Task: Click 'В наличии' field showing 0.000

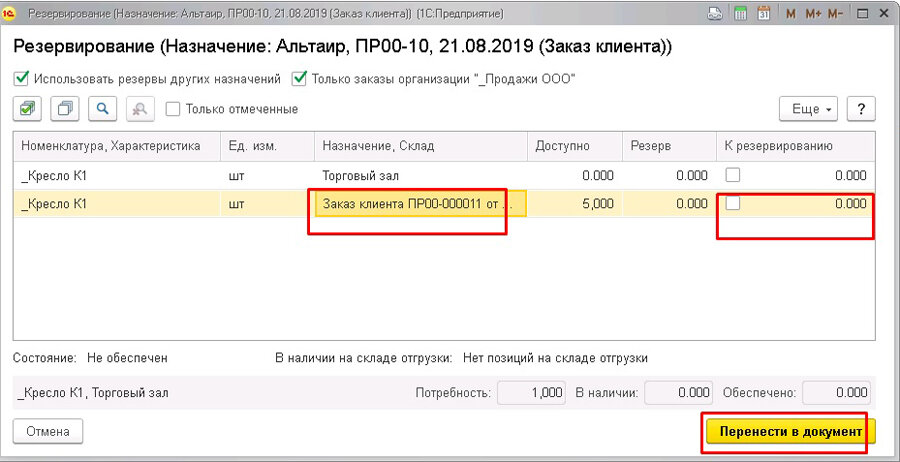Action: (x=678, y=393)
